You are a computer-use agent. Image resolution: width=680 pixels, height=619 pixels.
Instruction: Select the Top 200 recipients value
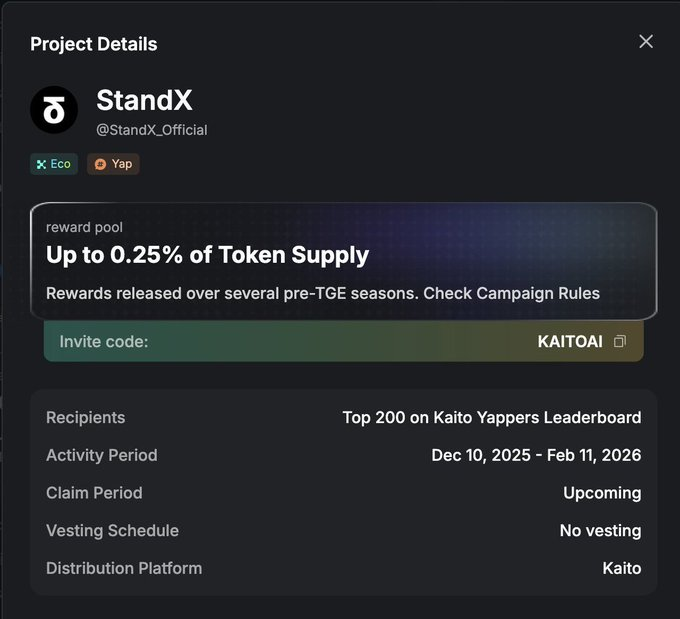[491, 417]
